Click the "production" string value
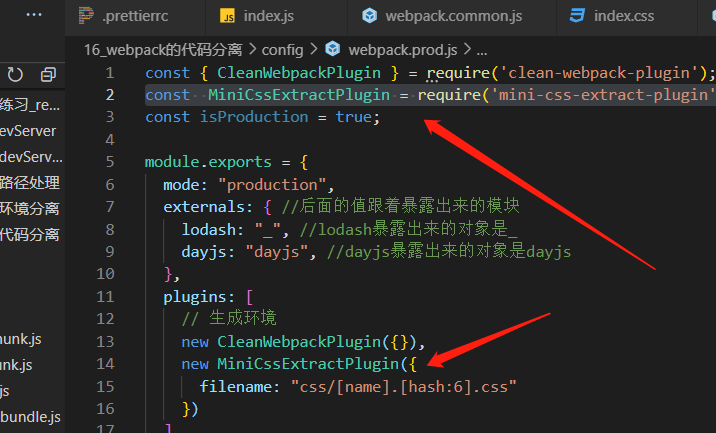This screenshot has height=433, width=716. pyautogui.click(x=272, y=185)
